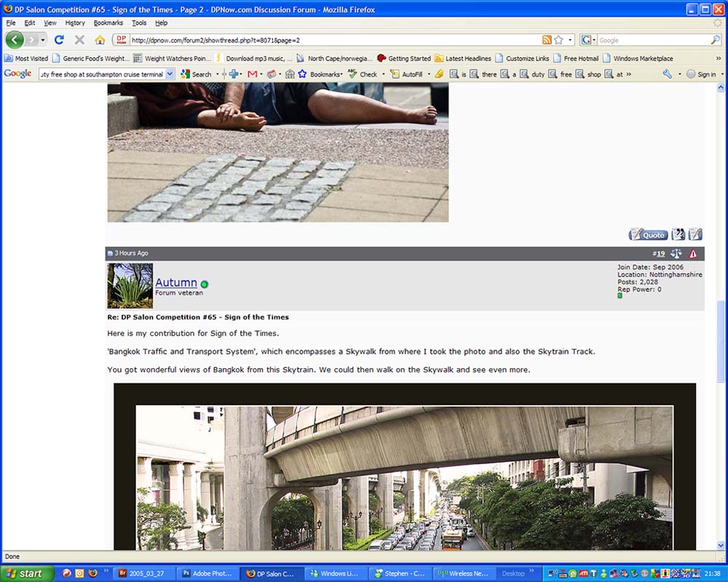The image size is (728, 582).
Task: Click the Back navigation arrow
Action: point(15,40)
